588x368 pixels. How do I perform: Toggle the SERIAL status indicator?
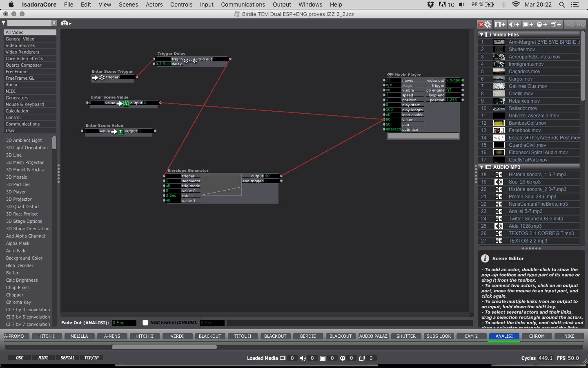coord(67,358)
